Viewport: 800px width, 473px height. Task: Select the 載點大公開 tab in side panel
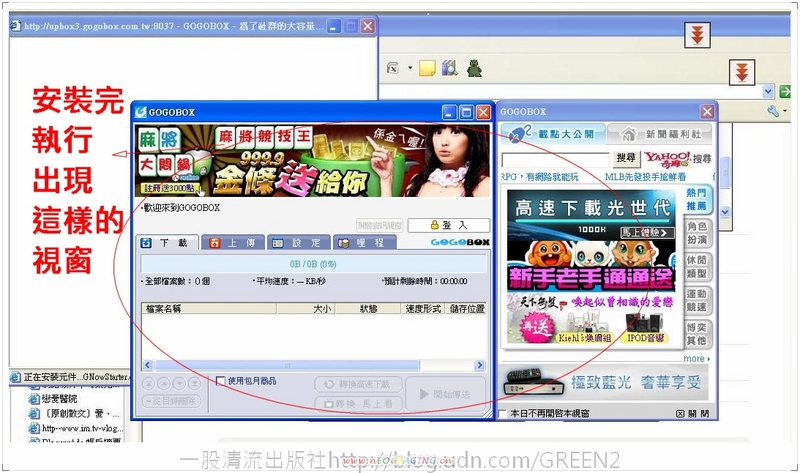click(553, 134)
